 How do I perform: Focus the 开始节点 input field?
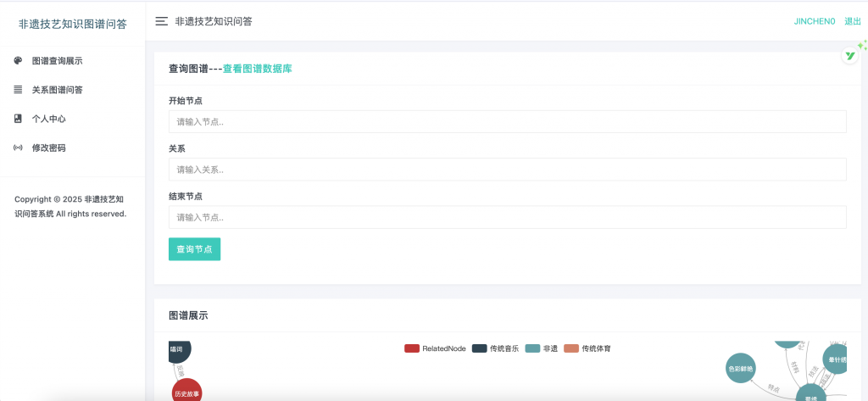point(508,122)
